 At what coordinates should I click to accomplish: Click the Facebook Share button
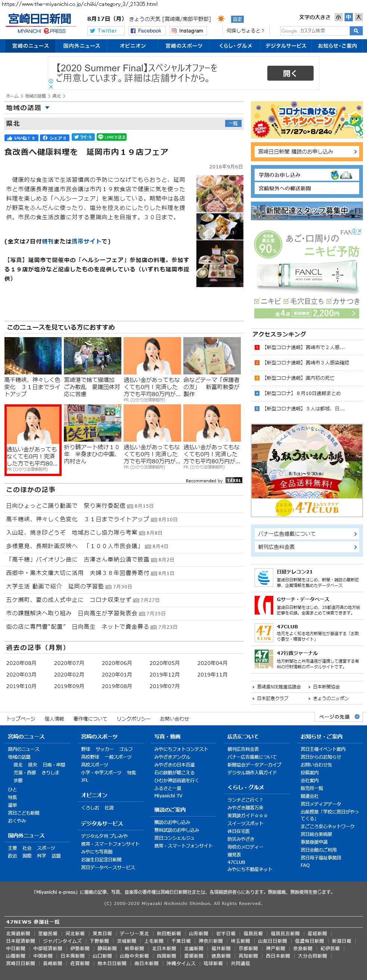(x=55, y=138)
